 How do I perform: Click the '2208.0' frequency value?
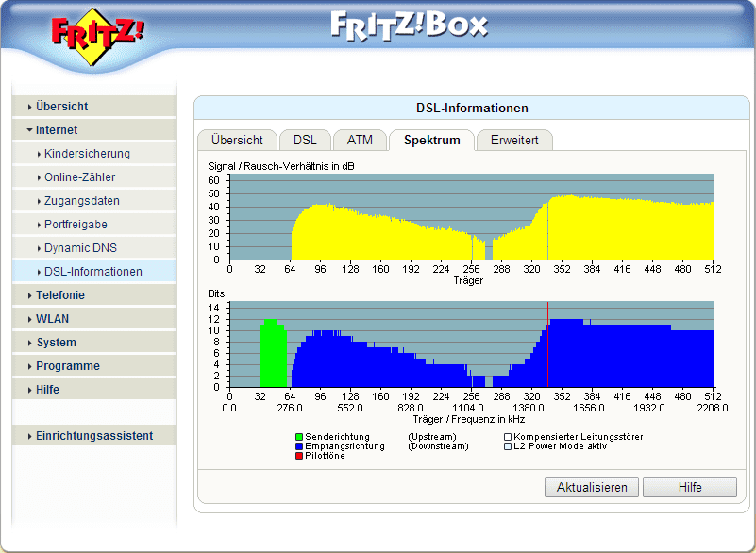coord(713,408)
